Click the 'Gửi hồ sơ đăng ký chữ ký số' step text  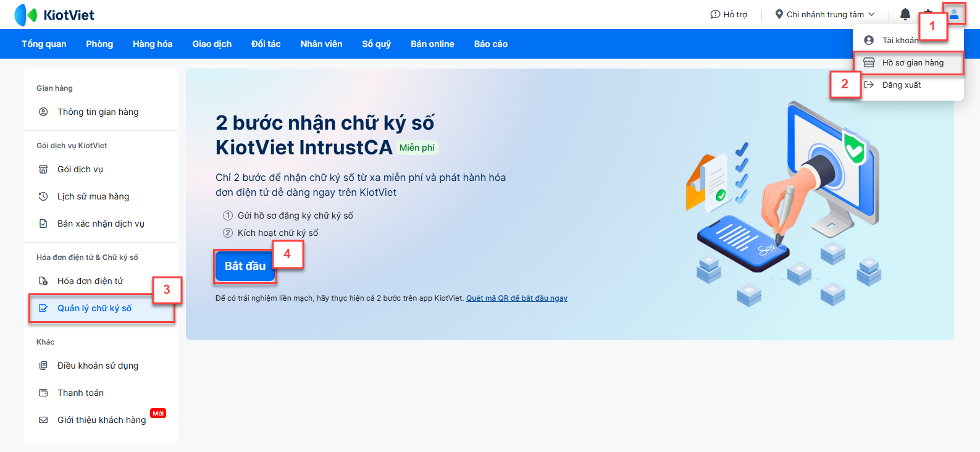[295, 216]
